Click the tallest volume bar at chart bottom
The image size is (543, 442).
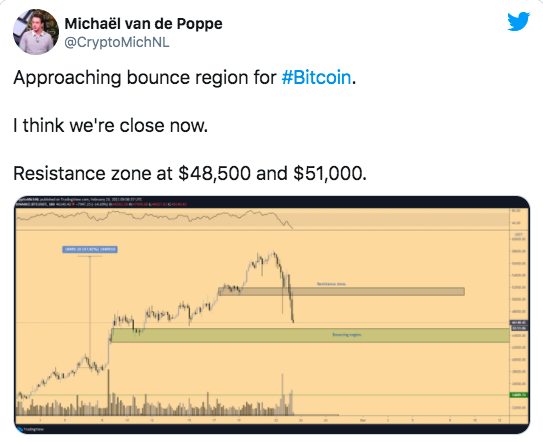pos(109,392)
